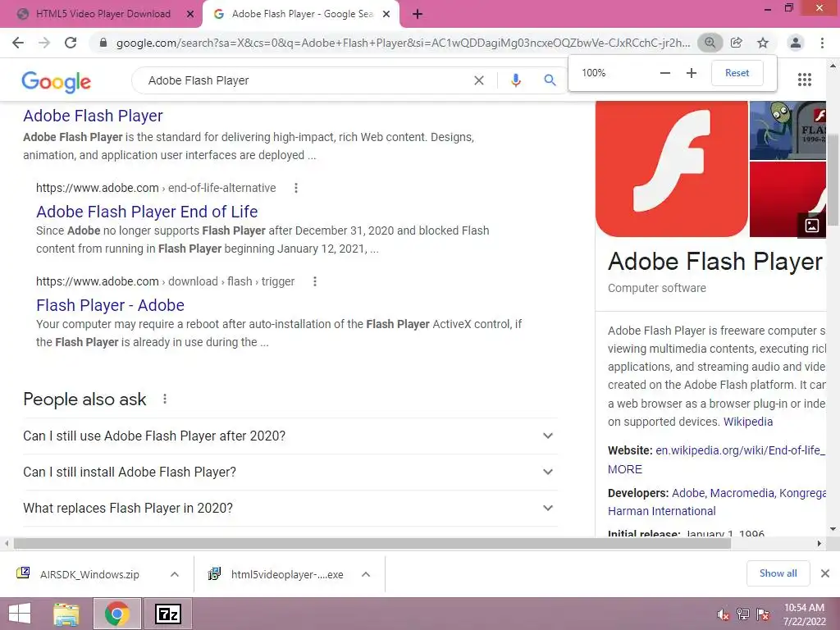The width and height of the screenshot is (840, 630).
Task: Select the Adobe Flash Player Google Search tab
Action: (300, 14)
